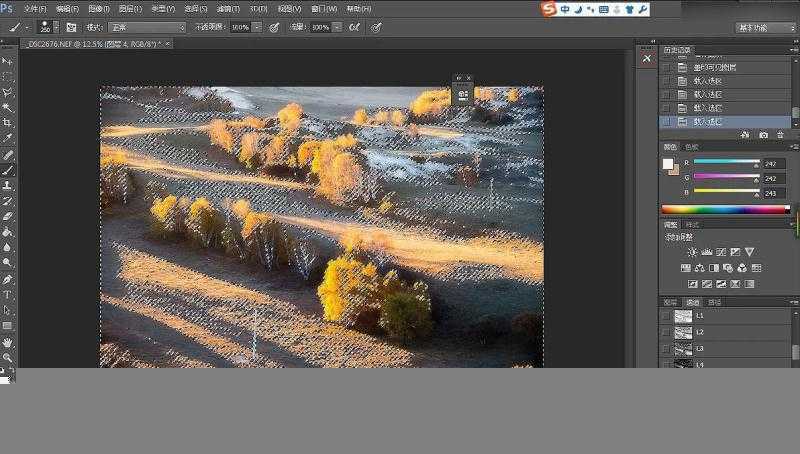Select the Brush tool in the toolbox
This screenshot has height=454, width=800.
click(x=7, y=170)
